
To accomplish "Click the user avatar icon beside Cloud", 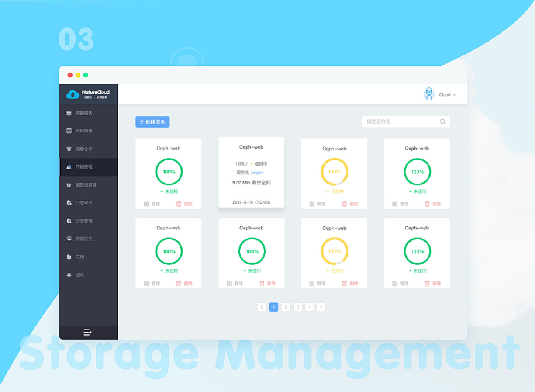I will pos(429,94).
